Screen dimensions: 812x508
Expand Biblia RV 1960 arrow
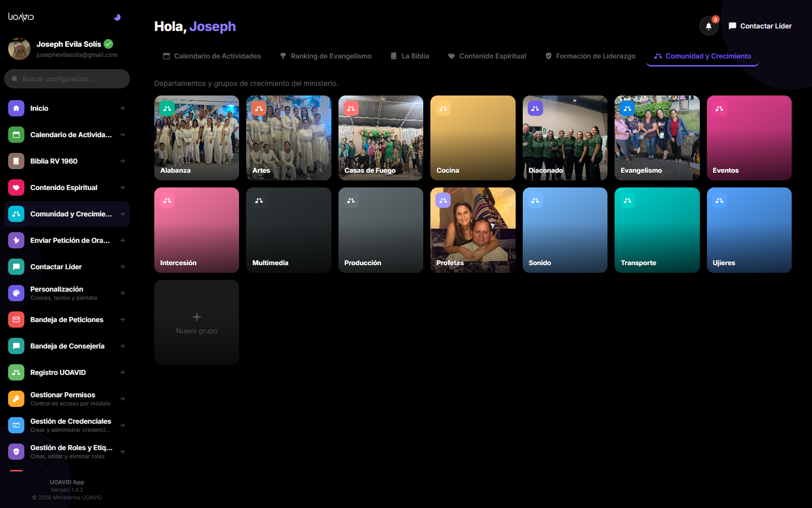122,161
